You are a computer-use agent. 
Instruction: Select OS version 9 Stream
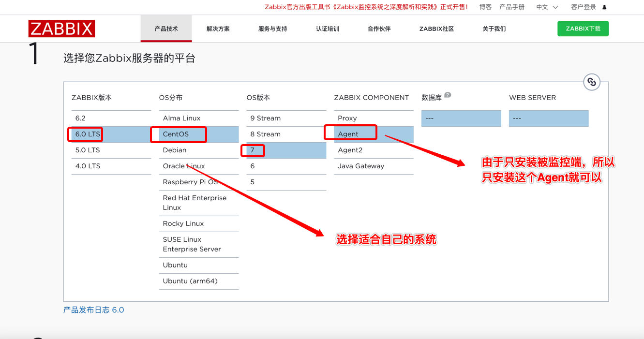(286, 118)
